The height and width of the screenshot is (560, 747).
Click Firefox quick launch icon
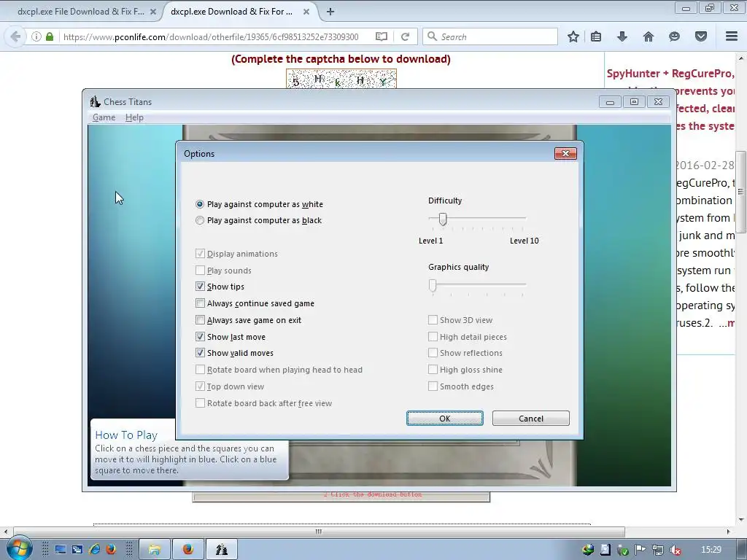(111, 550)
